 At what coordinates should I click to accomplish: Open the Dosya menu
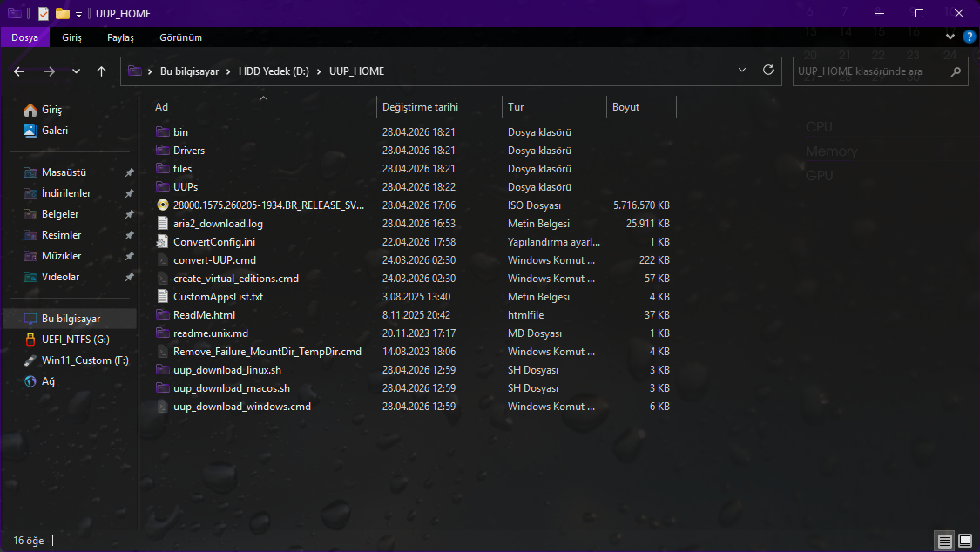[24, 37]
